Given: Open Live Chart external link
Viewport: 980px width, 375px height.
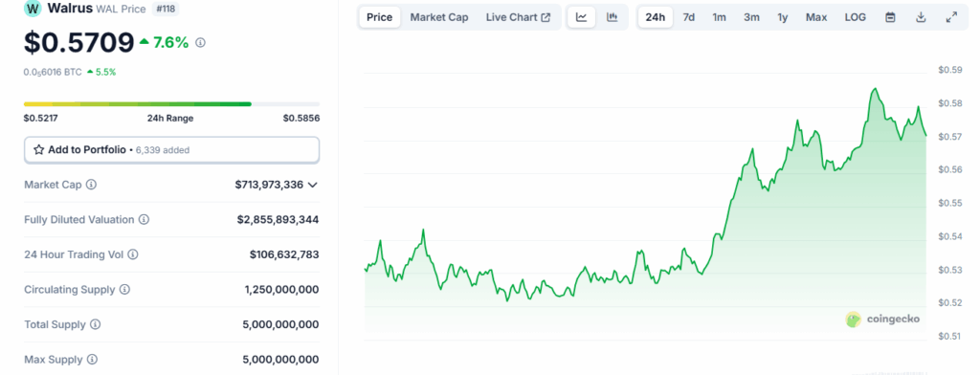Looking at the screenshot, I should 518,17.
